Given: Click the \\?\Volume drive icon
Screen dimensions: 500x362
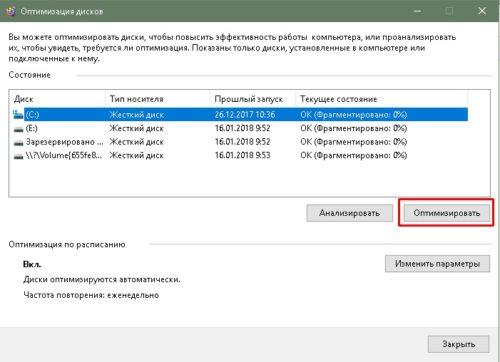Looking at the screenshot, I should click(18, 156).
